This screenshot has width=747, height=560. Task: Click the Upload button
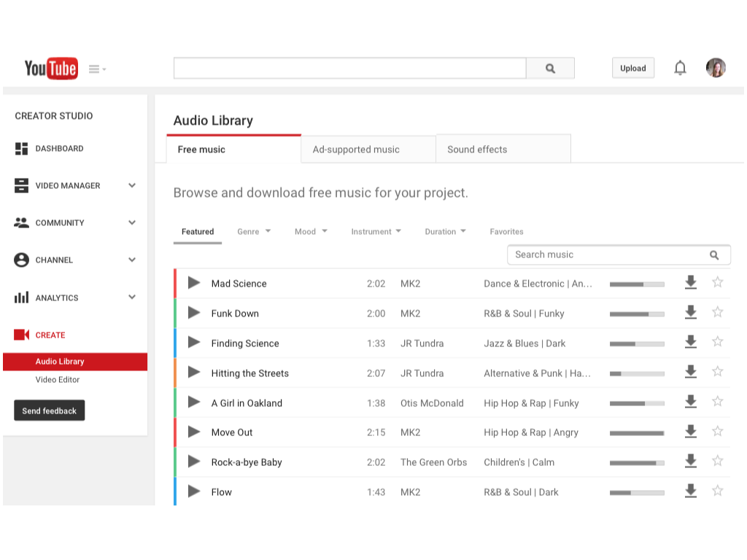coord(632,68)
